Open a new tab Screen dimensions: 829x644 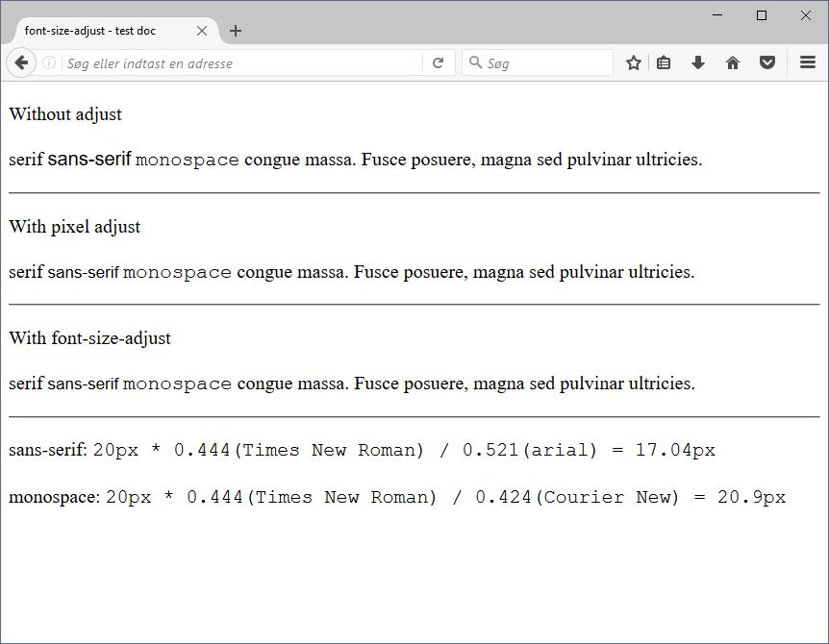tap(236, 31)
